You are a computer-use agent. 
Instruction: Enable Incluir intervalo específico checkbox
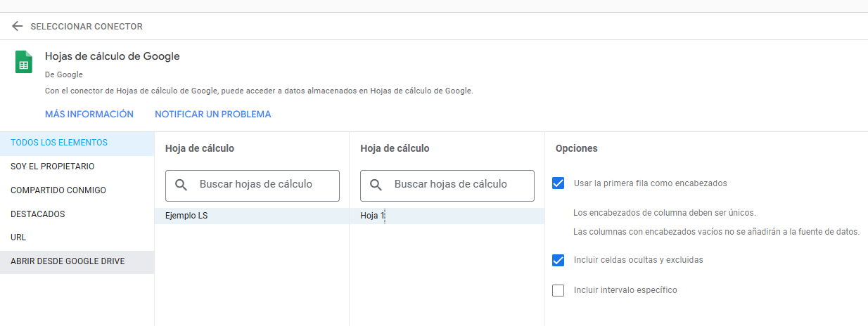[x=559, y=290]
